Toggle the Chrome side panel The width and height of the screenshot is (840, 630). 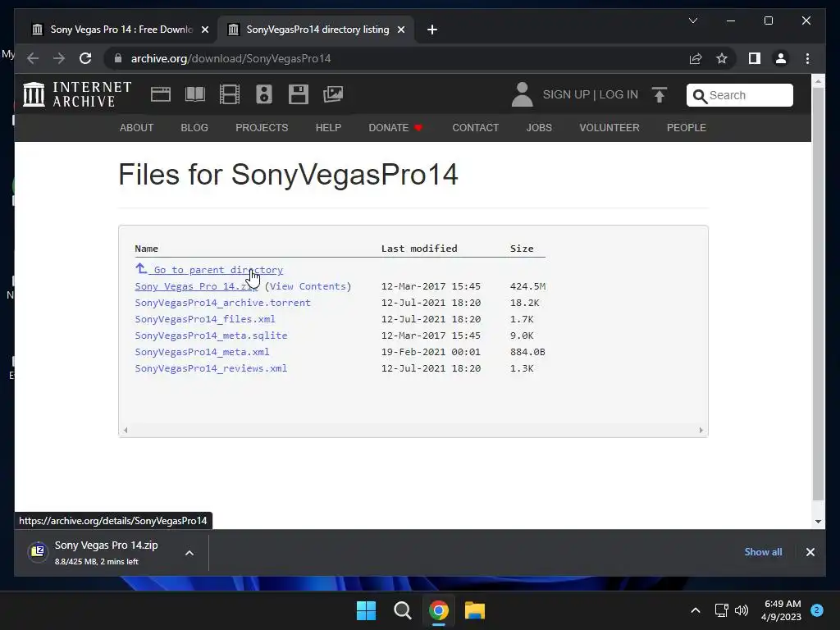click(755, 58)
